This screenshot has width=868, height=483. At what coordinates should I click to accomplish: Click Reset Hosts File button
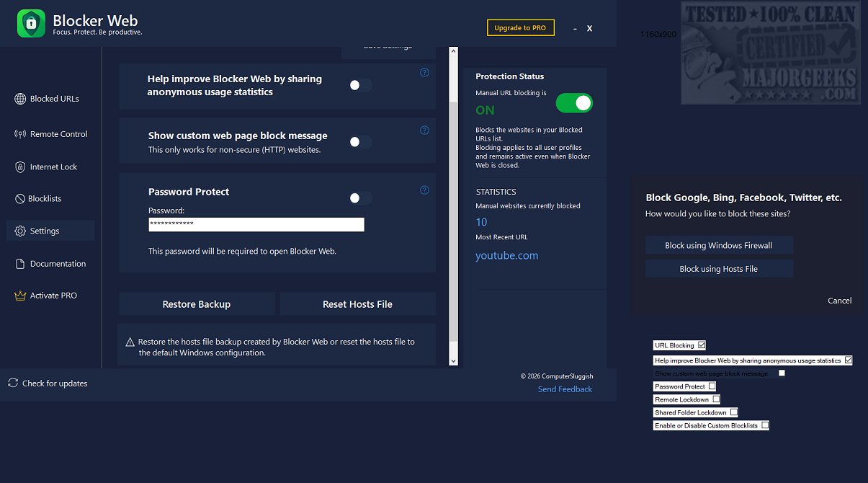pyautogui.click(x=357, y=304)
